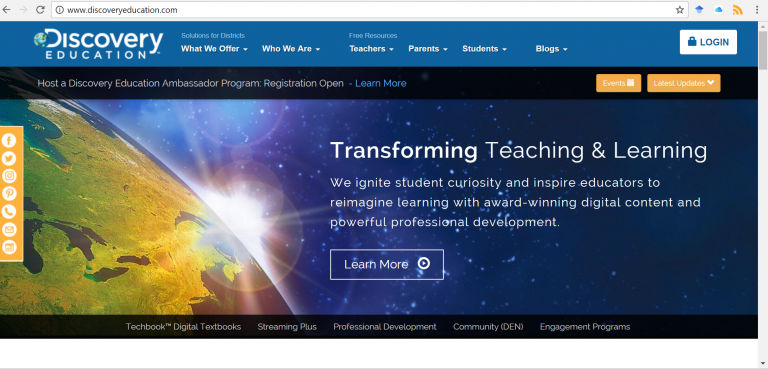The height and width of the screenshot is (369, 768).
Task: Expand the Latest Updates dropdown button
Action: [684, 83]
